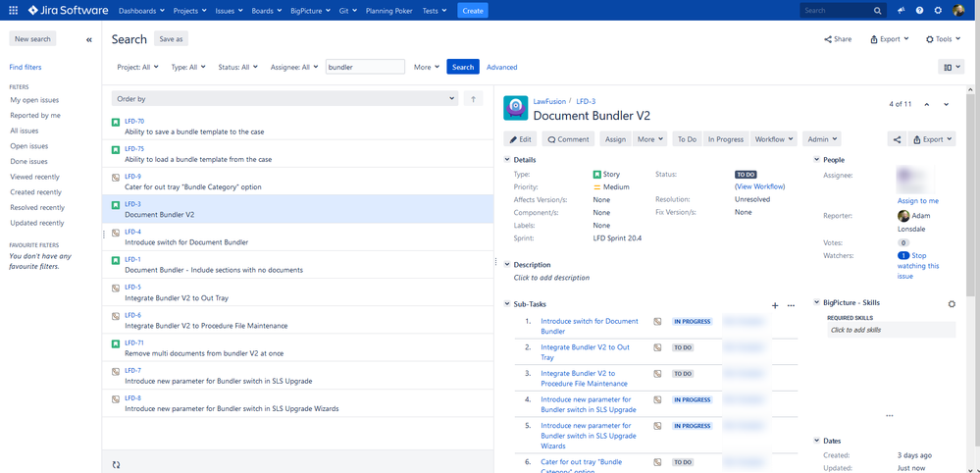Select issue LFD-70 in results
Viewport: 980px width, 473px height.
(297, 127)
